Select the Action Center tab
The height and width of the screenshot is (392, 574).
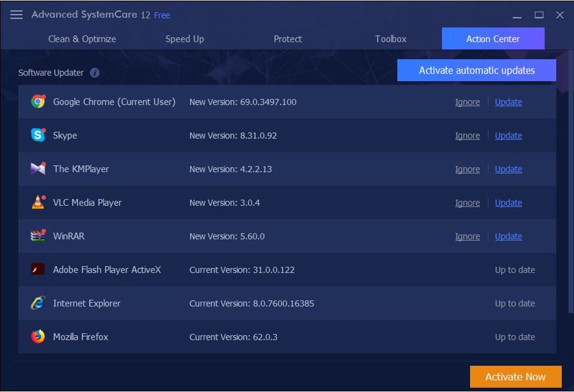click(493, 38)
